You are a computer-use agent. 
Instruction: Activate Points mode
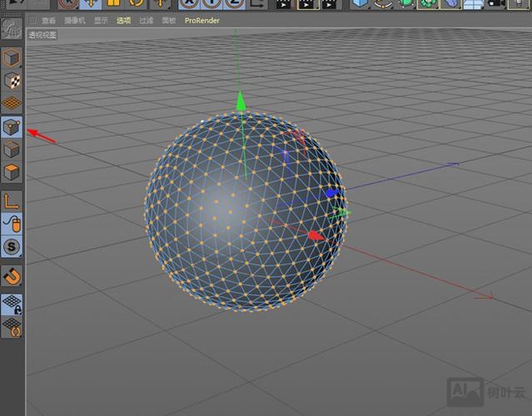click(x=12, y=126)
